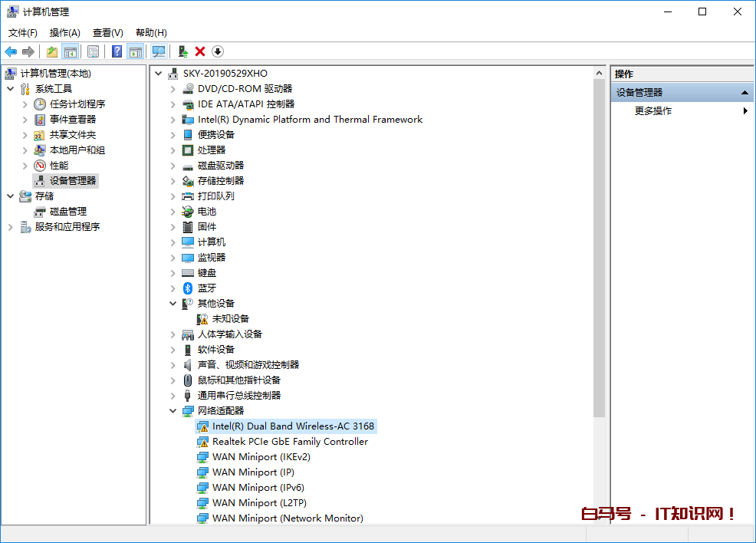Expand the 蓝牙 device category

tap(173, 288)
